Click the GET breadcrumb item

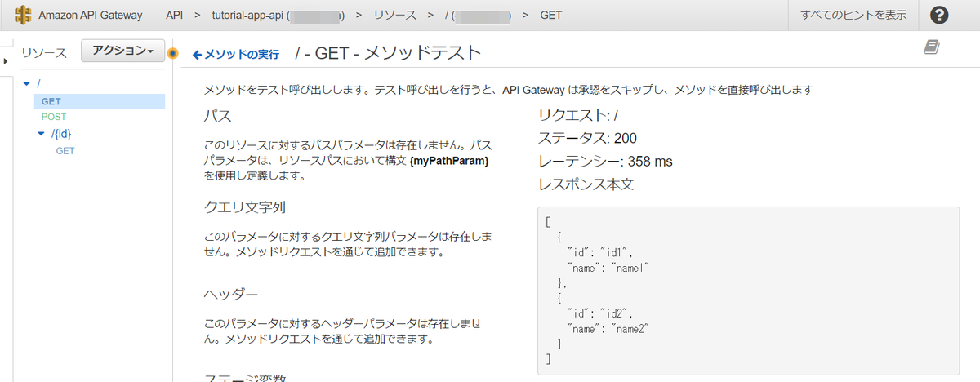pyautogui.click(x=550, y=16)
